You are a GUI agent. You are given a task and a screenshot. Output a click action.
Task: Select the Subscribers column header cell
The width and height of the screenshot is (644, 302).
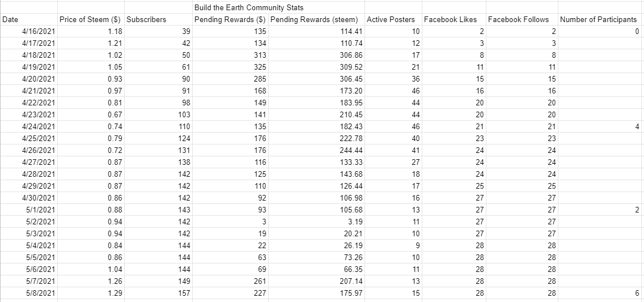point(158,19)
